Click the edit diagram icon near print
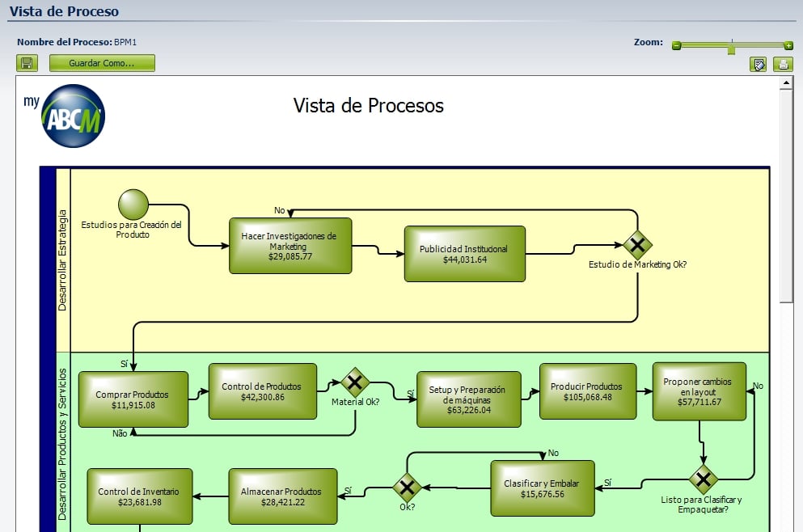803x532 pixels. tap(758, 64)
